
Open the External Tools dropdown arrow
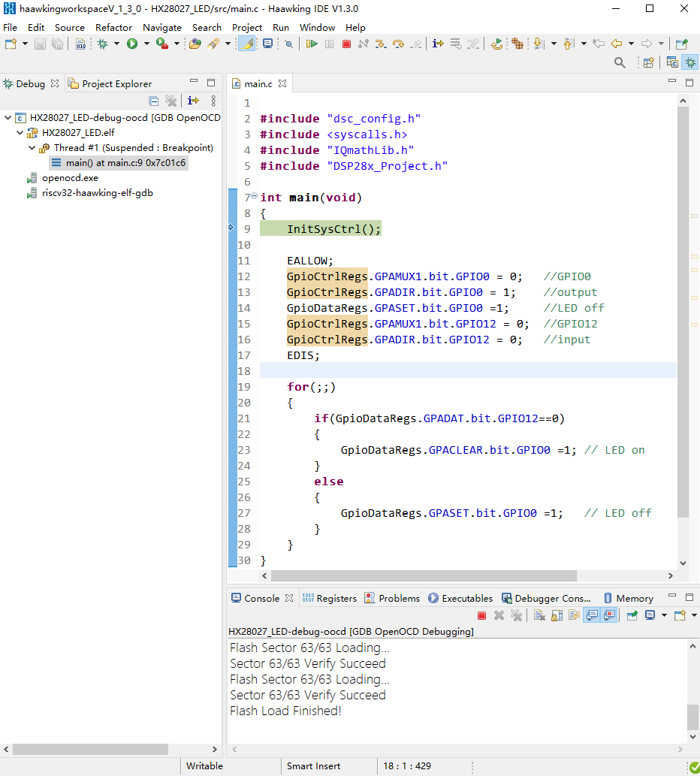(177, 44)
